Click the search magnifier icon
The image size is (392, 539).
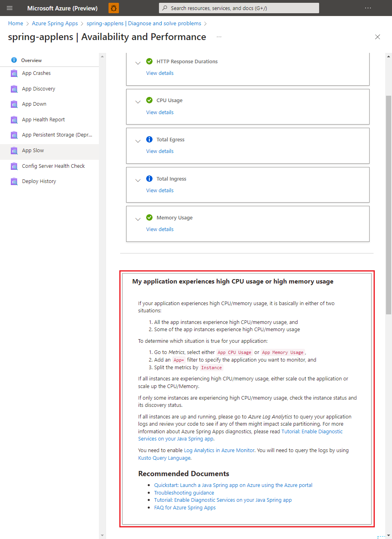tap(165, 8)
